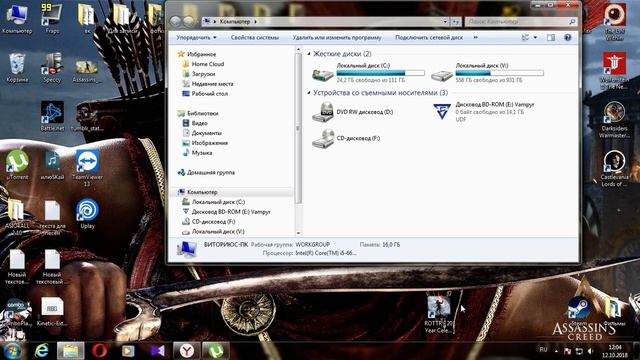Click Подключить сетевой диск

pos(429,38)
